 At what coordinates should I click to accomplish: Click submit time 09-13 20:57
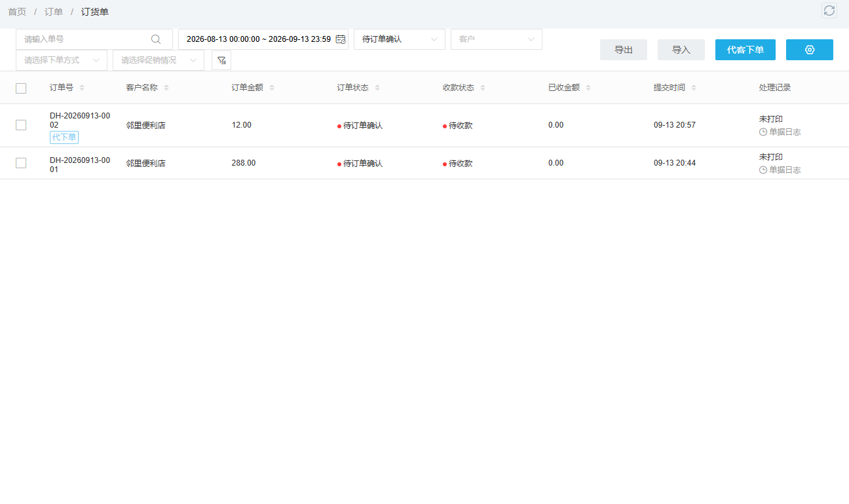click(675, 125)
